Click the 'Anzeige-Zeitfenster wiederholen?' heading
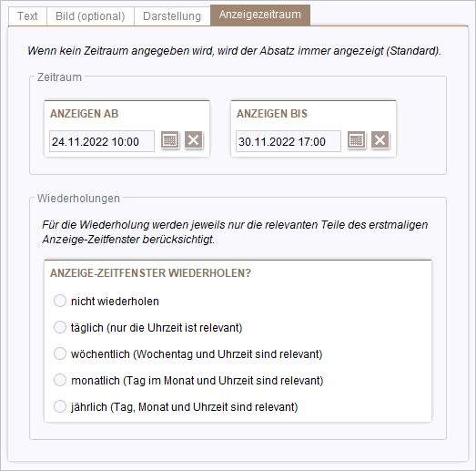The height and width of the screenshot is (471, 476). click(x=150, y=273)
